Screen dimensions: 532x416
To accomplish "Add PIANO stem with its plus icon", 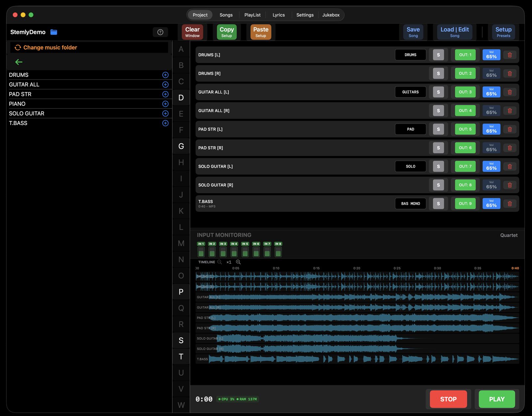I will 165,104.
